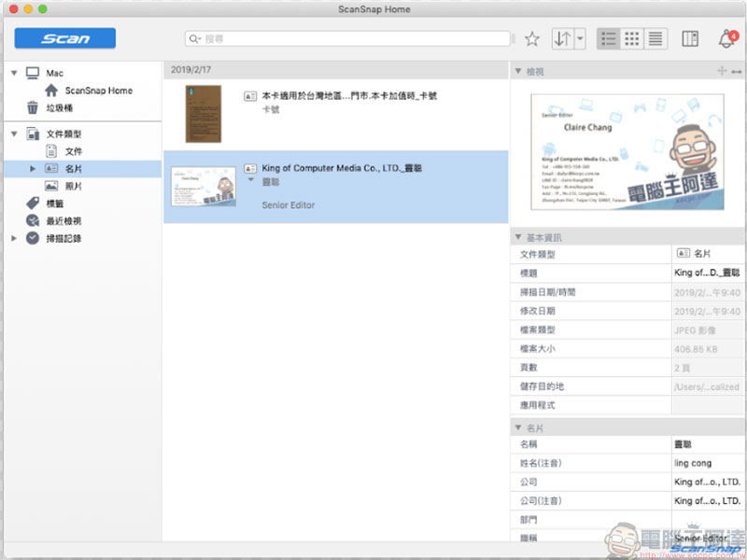Click the 掃描日期/時間 value
Viewport: 747px width, 560px height.
(x=708, y=292)
